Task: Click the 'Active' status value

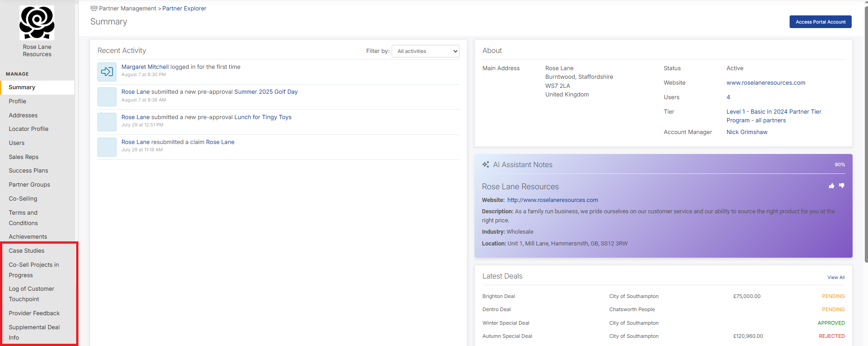Action: click(735, 68)
